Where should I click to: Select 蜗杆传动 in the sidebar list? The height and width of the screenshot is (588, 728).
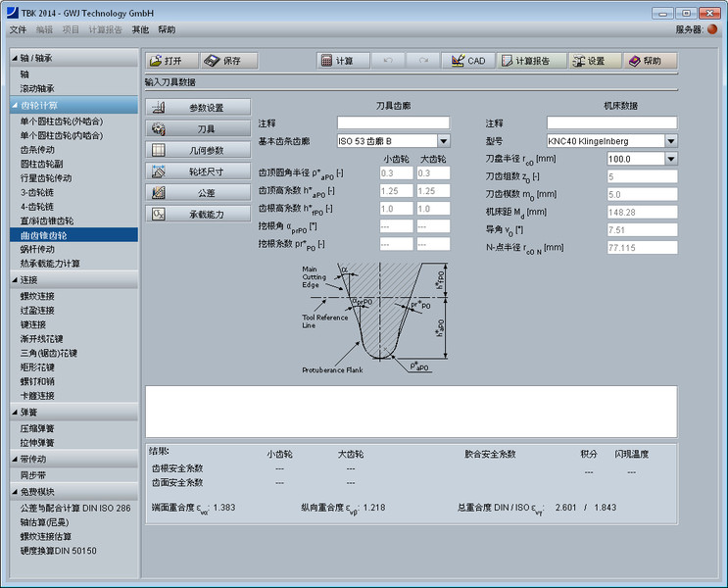tap(39, 250)
